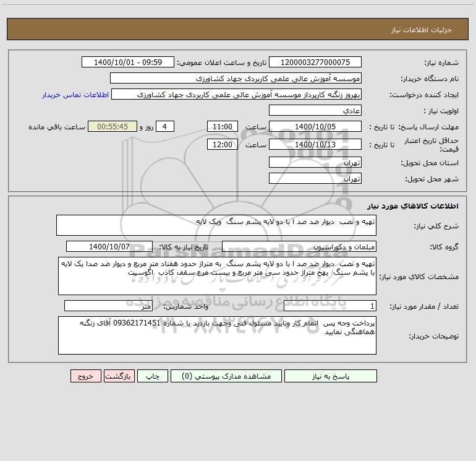Screen dimensions: 476x461
Task: Click the شرح کلی نیاز label
Action: [436, 226]
